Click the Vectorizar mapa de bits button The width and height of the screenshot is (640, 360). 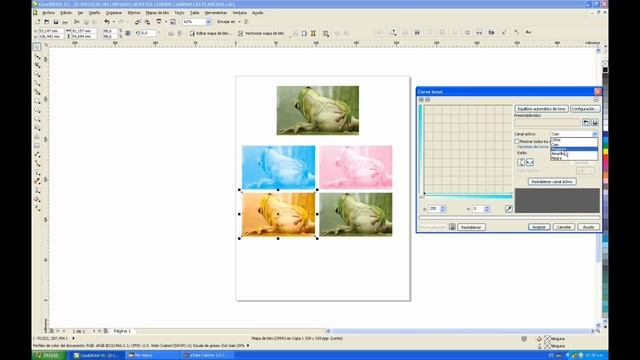[261, 33]
